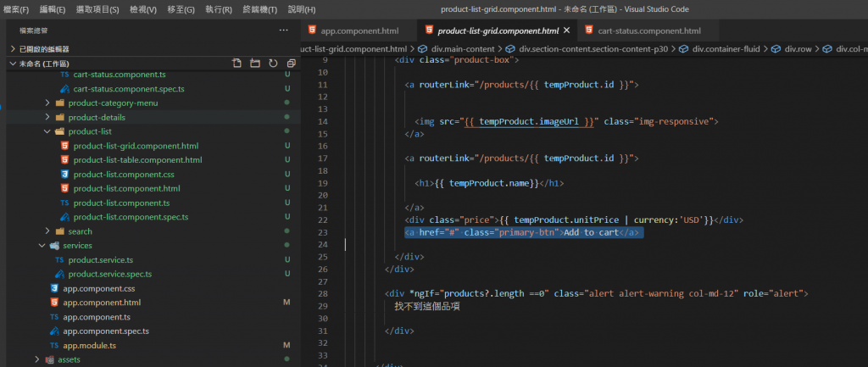Refresh the explorer file tree
The image size is (868, 367).
[x=273, y=64]
